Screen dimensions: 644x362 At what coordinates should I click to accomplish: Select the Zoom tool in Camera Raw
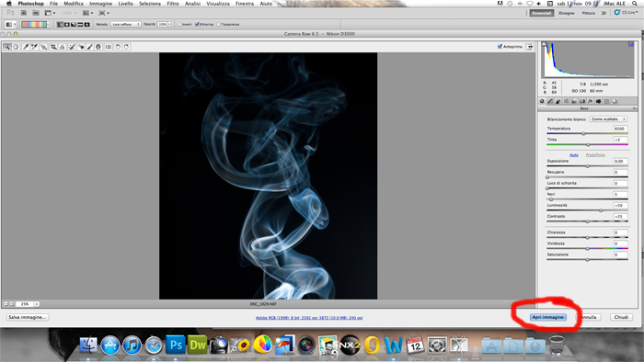point(7,47)
